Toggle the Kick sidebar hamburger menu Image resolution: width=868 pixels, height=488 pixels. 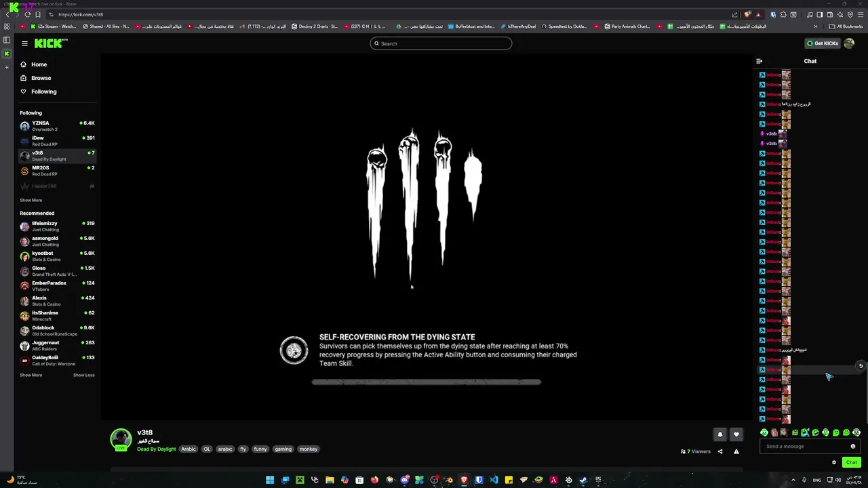pyautogui.click(x=24, y=43)
